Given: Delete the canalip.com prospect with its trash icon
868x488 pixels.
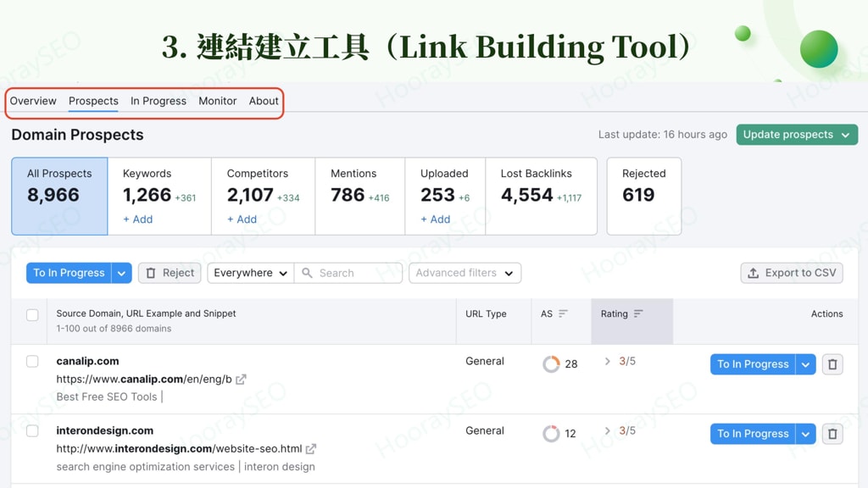Looking at the screenshot, I should tap(832, 363).
